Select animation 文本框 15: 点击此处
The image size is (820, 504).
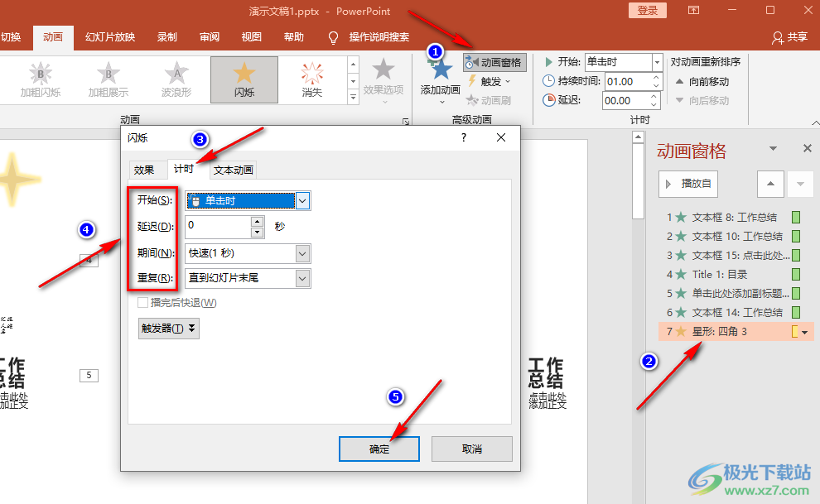coord(734,256)
